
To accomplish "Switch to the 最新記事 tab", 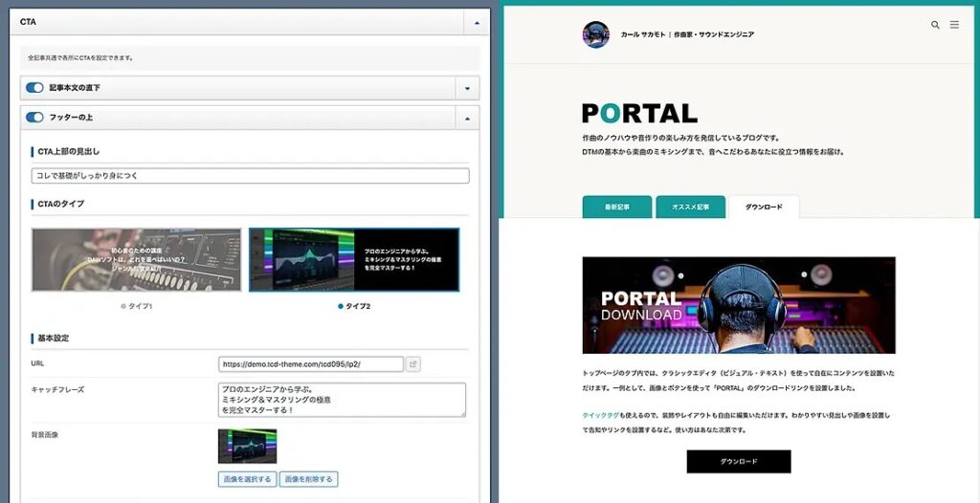I will 617,207.
